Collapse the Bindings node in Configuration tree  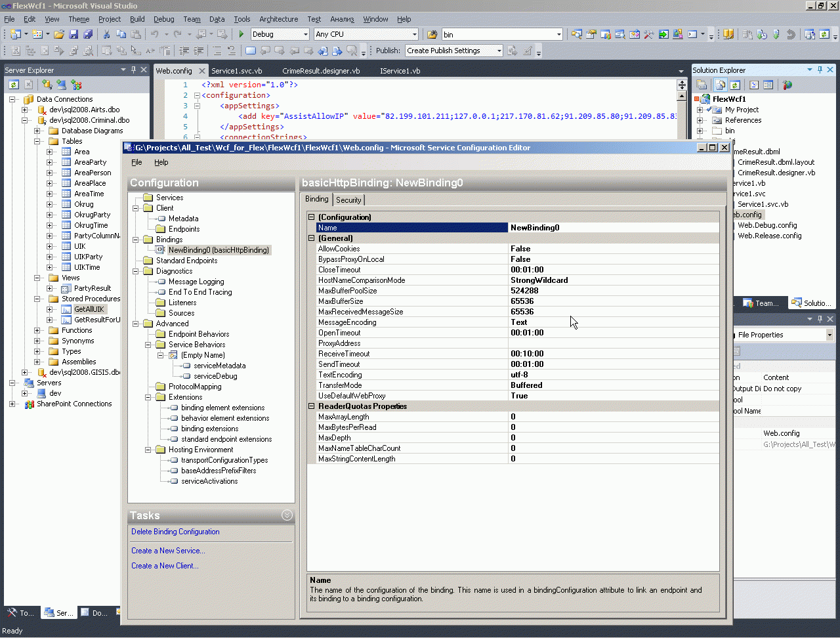click(x=136, y=240)
